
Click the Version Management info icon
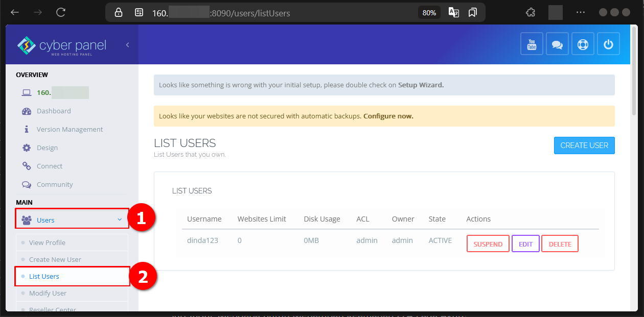[27, 129]
